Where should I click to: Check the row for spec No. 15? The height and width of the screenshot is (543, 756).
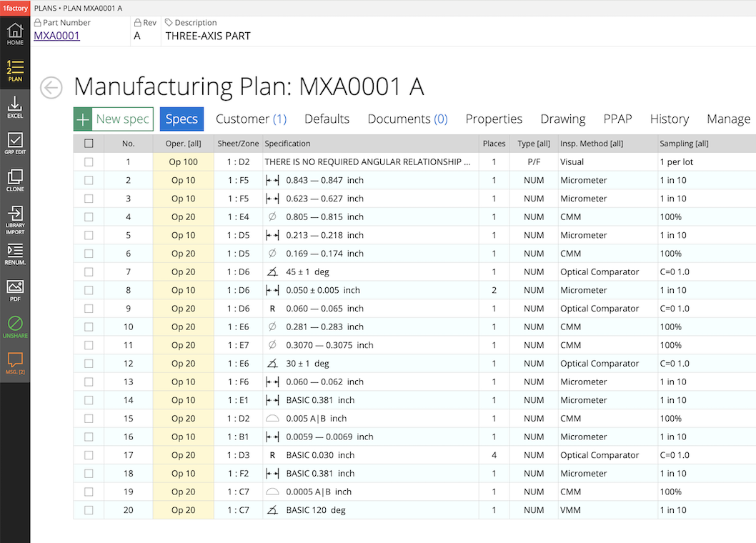89,418
